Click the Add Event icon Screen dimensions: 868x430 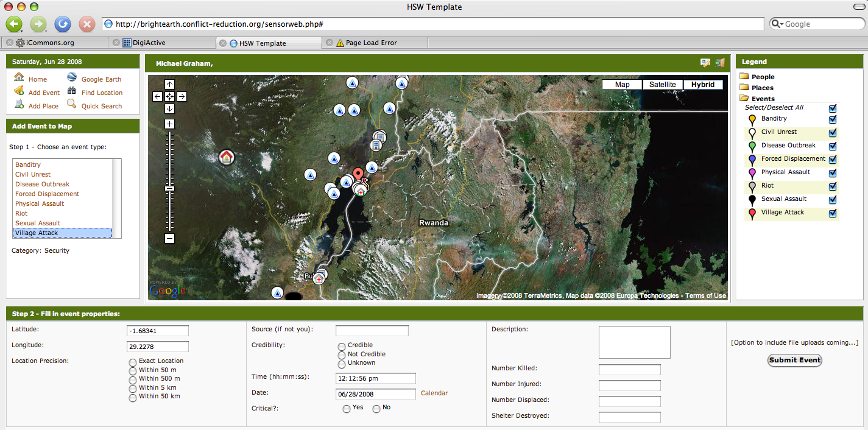19,91
